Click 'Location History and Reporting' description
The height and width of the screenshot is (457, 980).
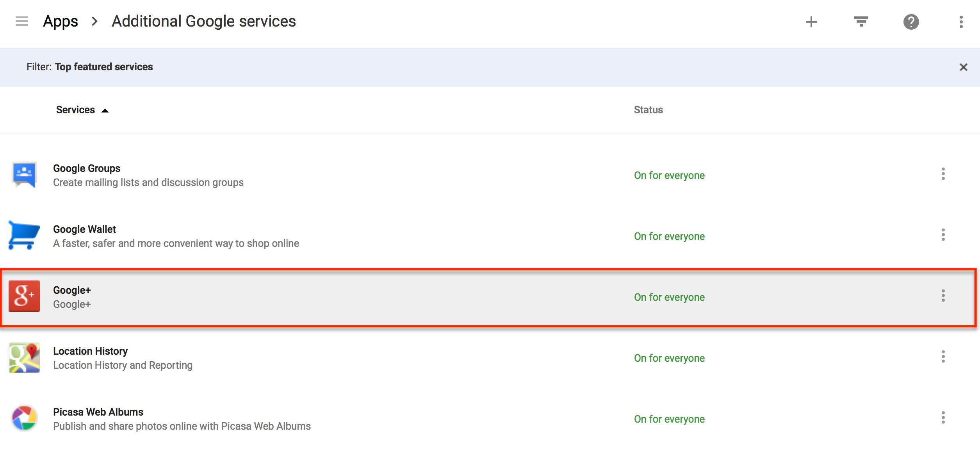[x=123, y=365]
